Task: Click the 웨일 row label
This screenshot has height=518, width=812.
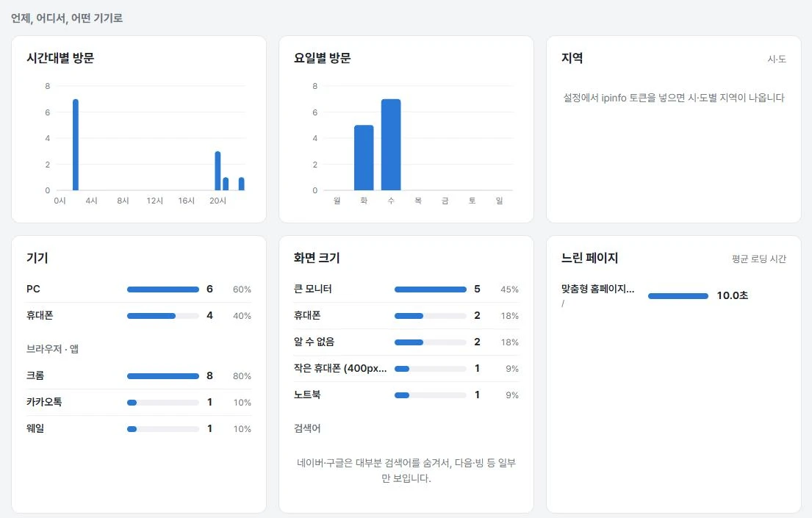Action: click(35, 428)
